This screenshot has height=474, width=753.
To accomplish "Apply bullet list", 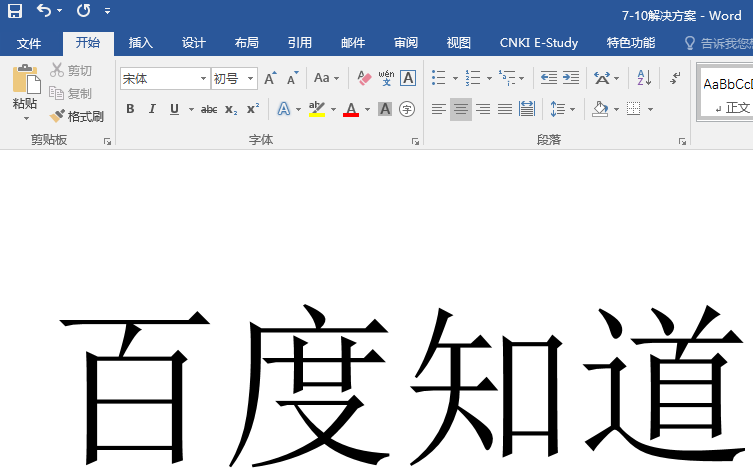I will point(438,78).
